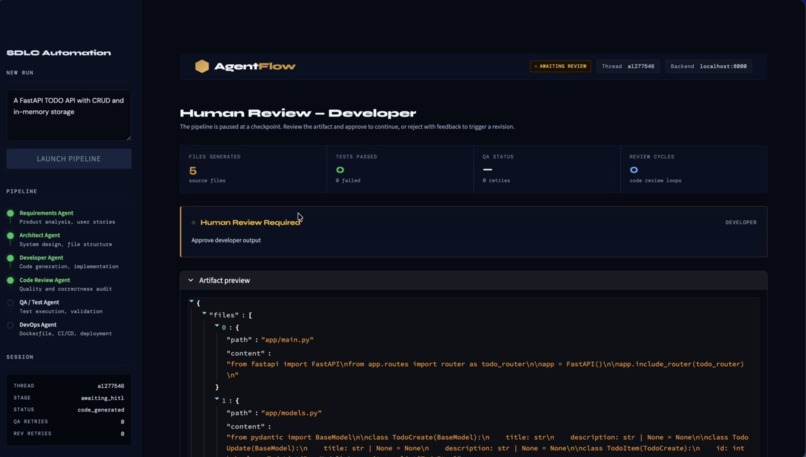Click the Human Review Required heading
Screen dimensions: 806x457
(250, 223)
